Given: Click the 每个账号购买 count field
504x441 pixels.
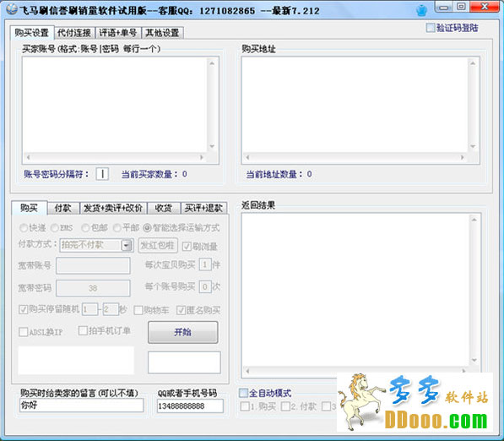Looking at the screenshot, I should click(x=205, y=287).
